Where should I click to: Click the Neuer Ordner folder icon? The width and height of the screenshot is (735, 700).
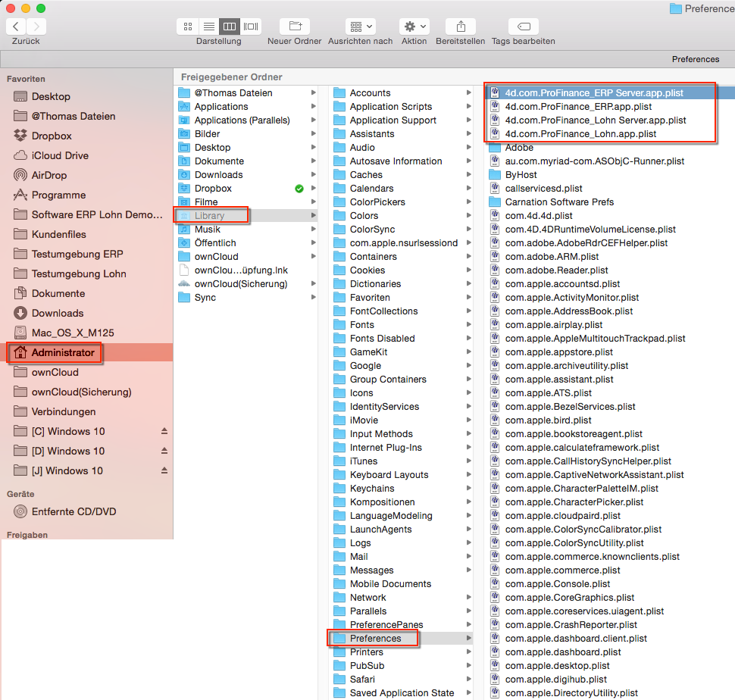tap(294, 27)
